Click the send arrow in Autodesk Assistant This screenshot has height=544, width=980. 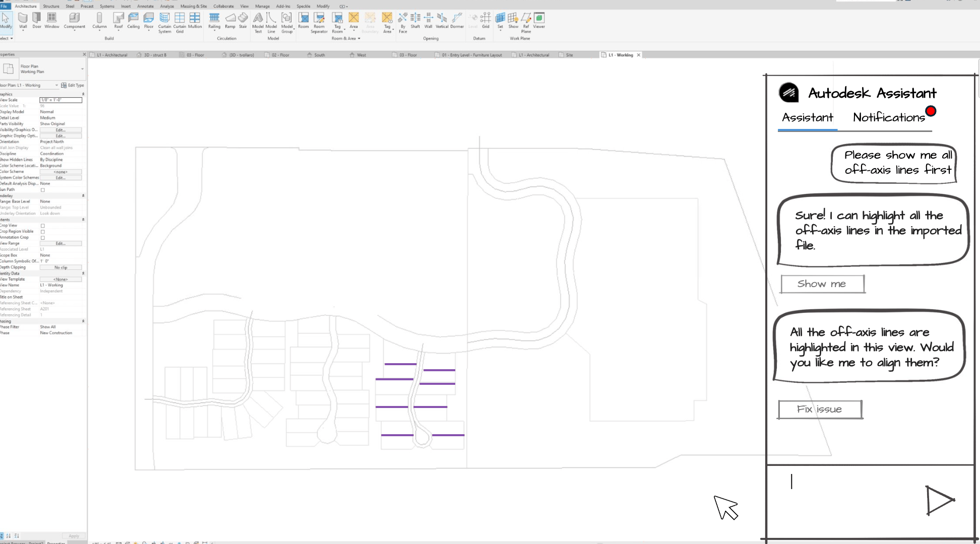(939, 500)
